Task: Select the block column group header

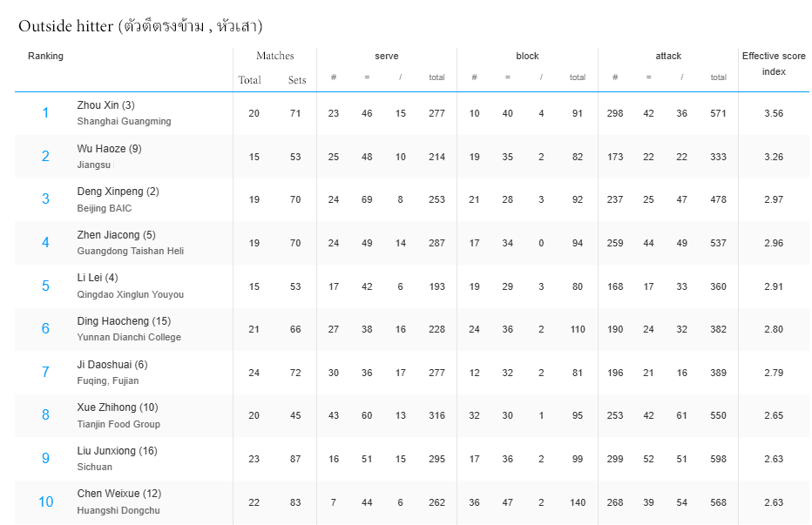Action: [527, 56]
